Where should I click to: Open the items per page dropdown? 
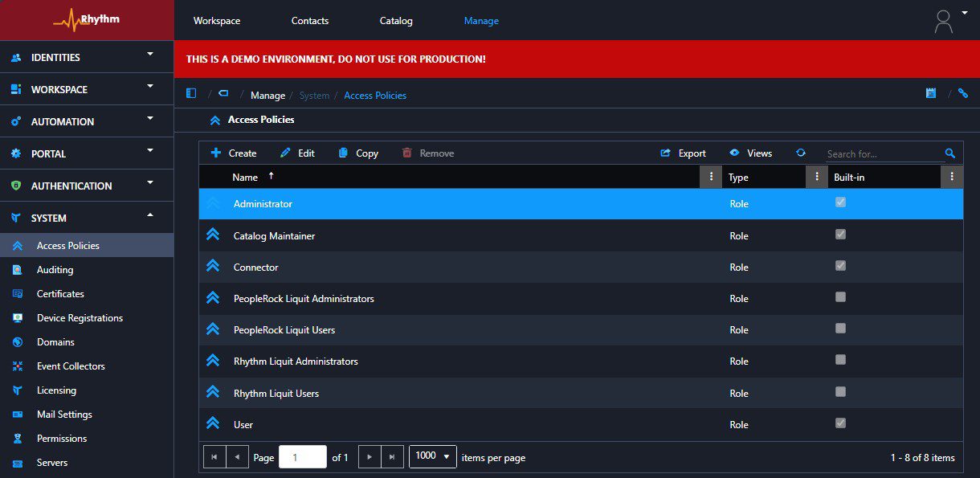click(432, 456)
